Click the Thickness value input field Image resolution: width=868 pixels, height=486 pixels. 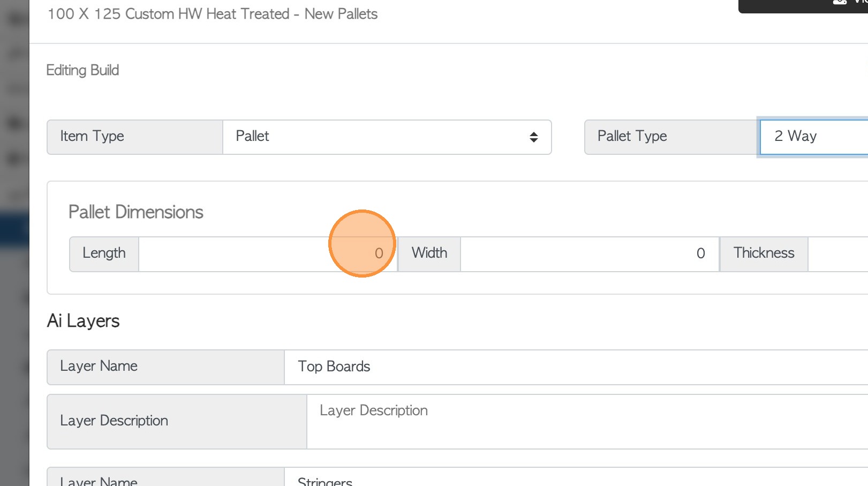tap(837, 254)
